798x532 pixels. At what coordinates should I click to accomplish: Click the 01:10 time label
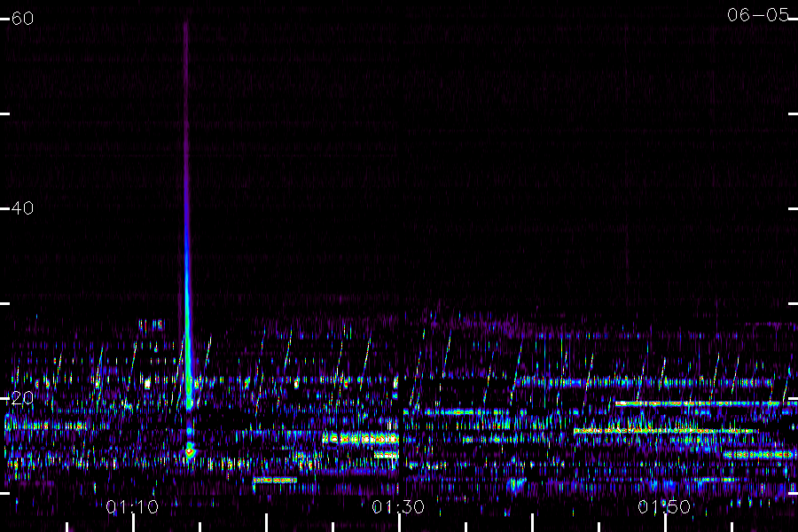click(132, 507)
